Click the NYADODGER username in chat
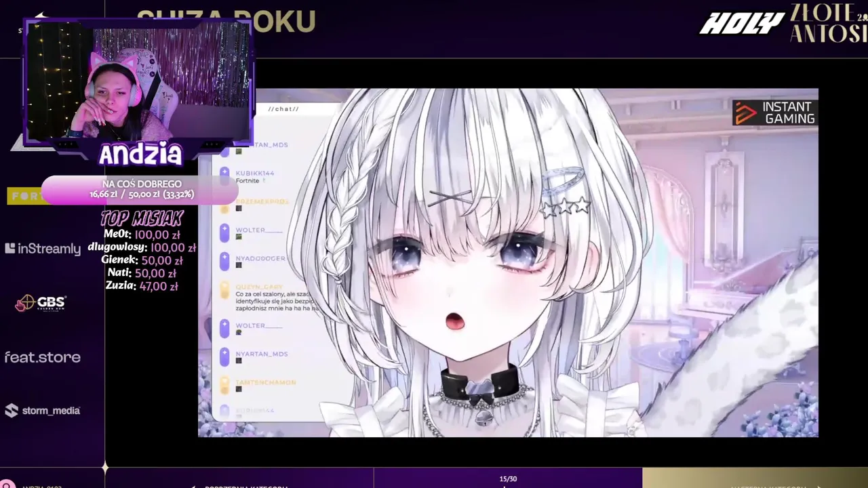Viewport: 868px width, 488px height. pos(260,258)
